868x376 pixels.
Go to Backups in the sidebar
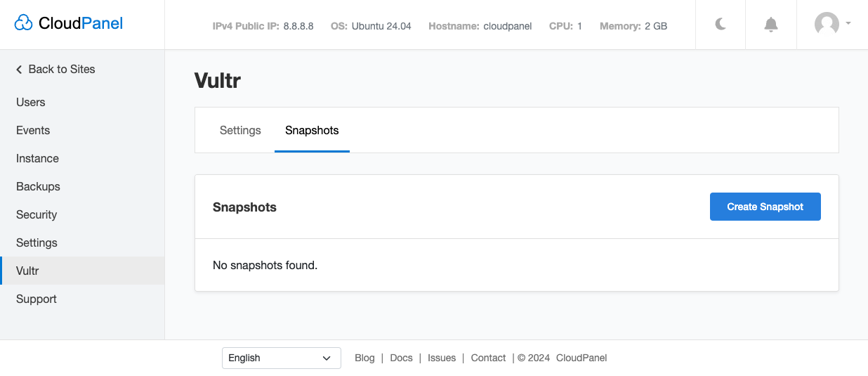tap(38, 186)
